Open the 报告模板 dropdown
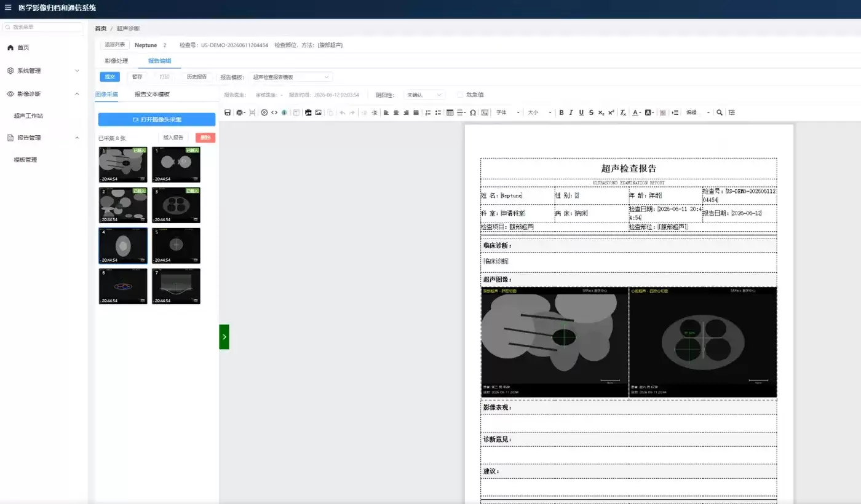 (292, 77)
